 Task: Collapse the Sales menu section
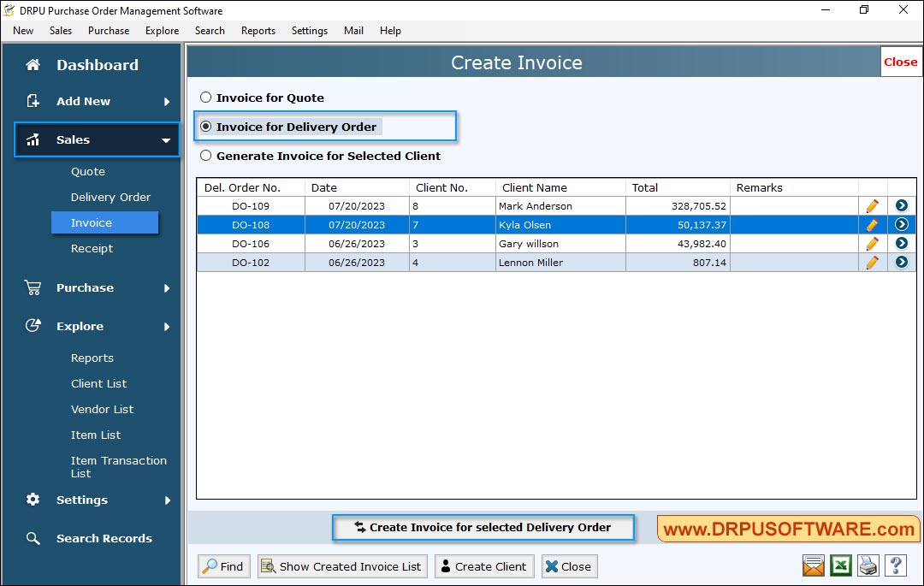tap(74, 139)
